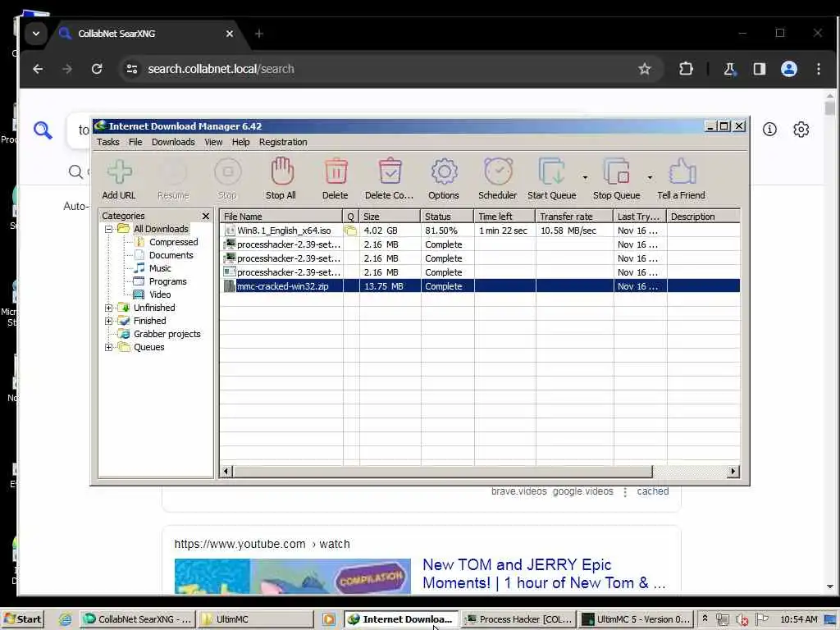Screen dimensions: 840x630
Task: Select the Compressed category
Action: [174, 242]
